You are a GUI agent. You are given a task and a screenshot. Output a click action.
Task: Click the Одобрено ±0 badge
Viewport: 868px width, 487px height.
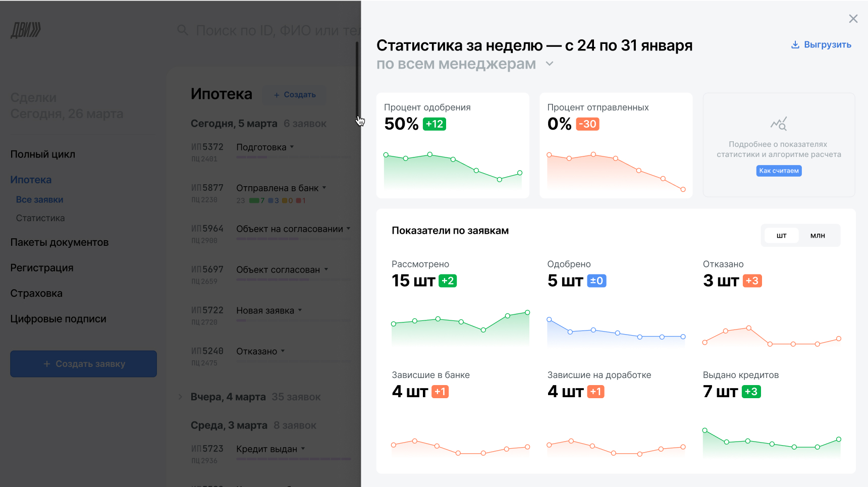tap(596, 281)
